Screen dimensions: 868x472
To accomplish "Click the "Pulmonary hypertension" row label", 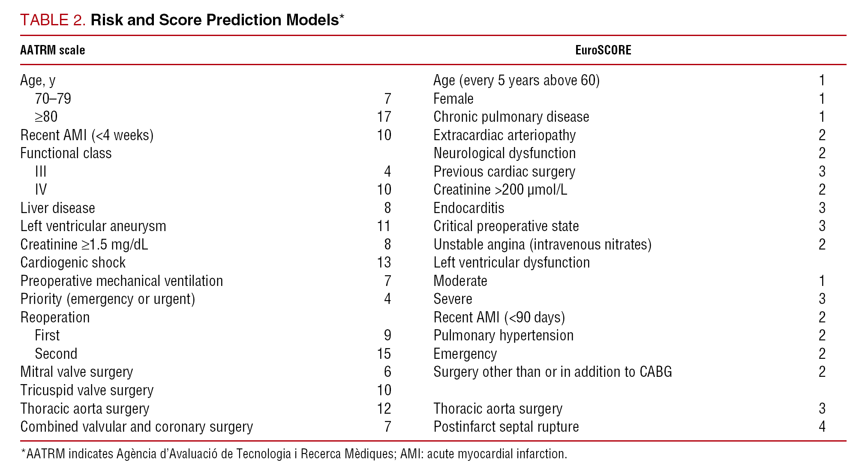I will [x=503, y=335].
